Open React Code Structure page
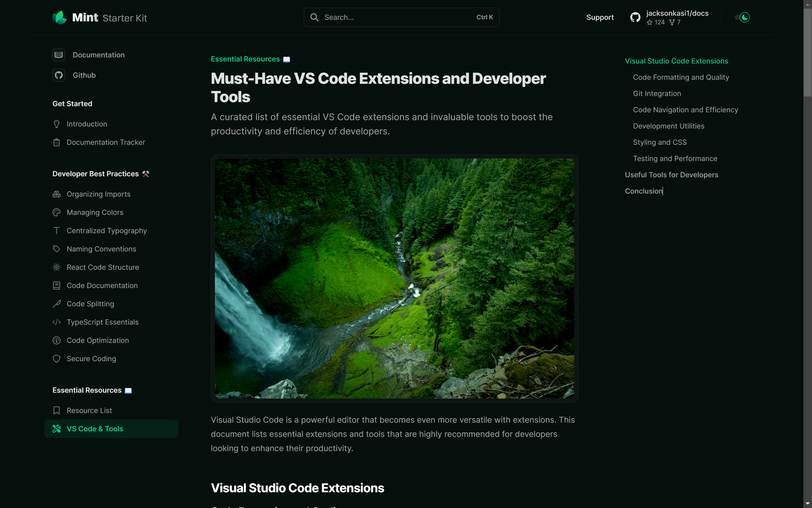 103,267
